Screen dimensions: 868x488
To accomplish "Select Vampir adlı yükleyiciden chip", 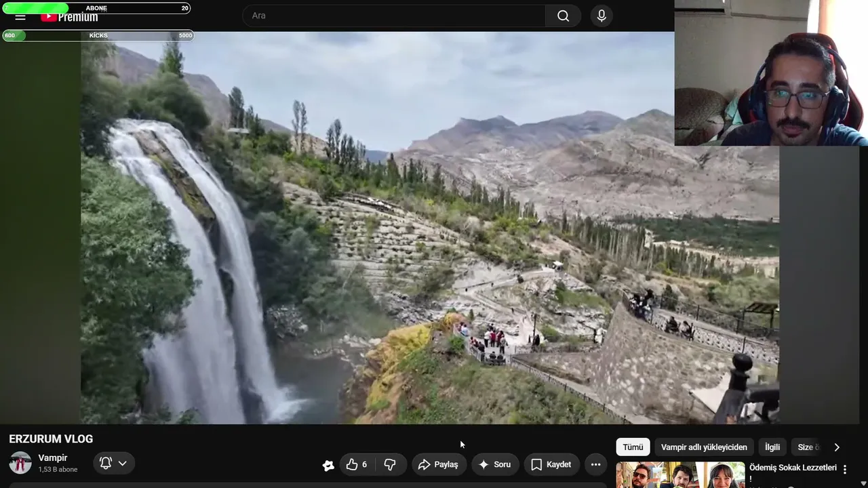I will (x=704, y=447).
